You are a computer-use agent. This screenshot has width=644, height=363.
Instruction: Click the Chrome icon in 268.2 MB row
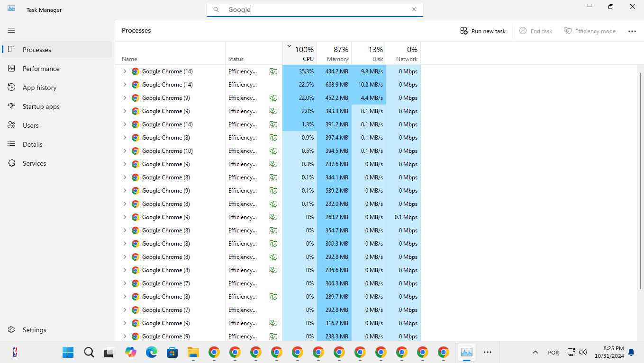(136, 217)
